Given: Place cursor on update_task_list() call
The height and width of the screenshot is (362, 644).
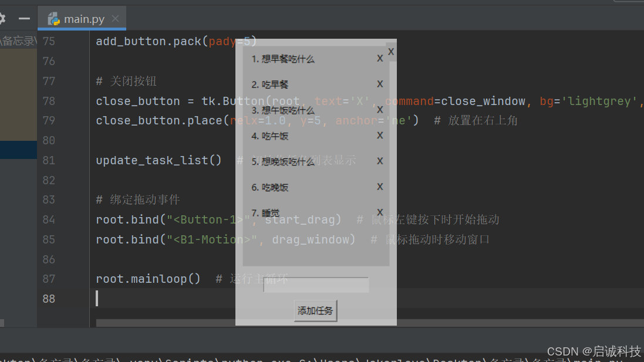Looking at the screenshot, I should (x=159, y=160).
